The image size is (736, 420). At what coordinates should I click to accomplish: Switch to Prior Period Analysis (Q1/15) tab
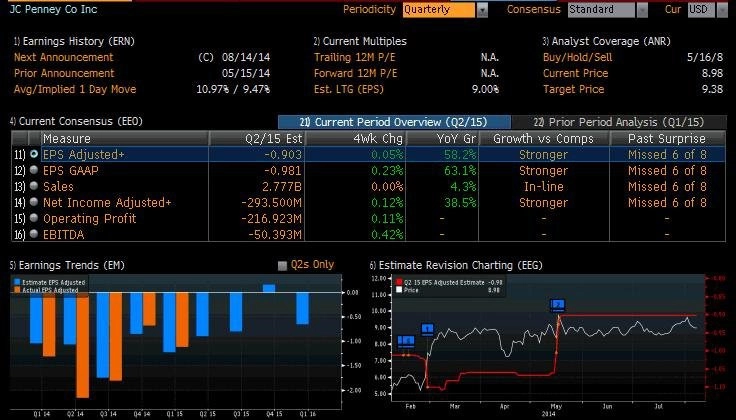[x=619, y=122]
